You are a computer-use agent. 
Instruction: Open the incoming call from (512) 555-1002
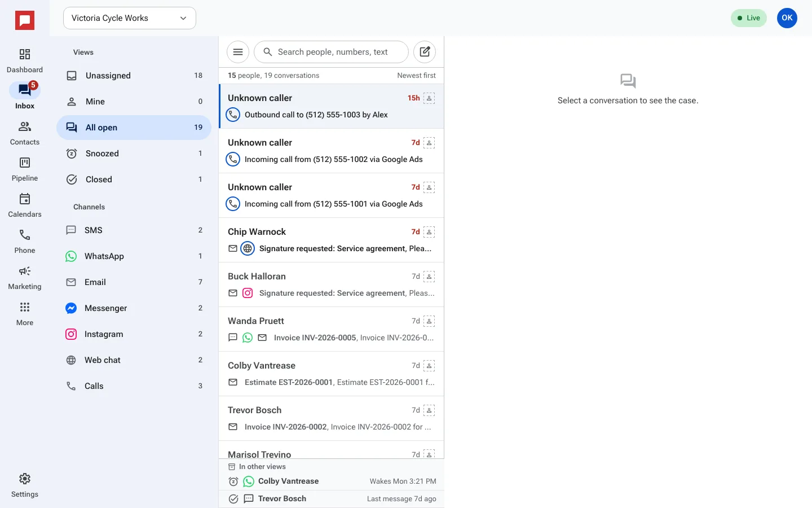[x=332, y=151]
